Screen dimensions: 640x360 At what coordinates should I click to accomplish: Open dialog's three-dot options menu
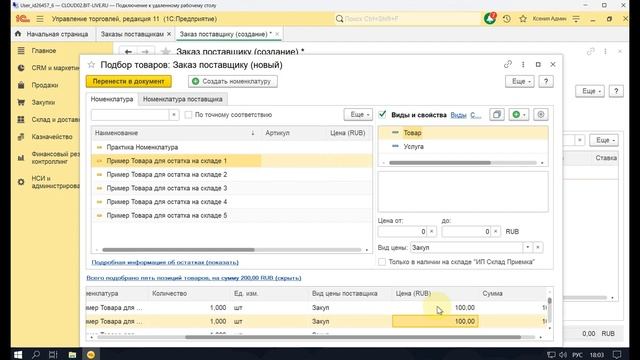tap(523, 64)
